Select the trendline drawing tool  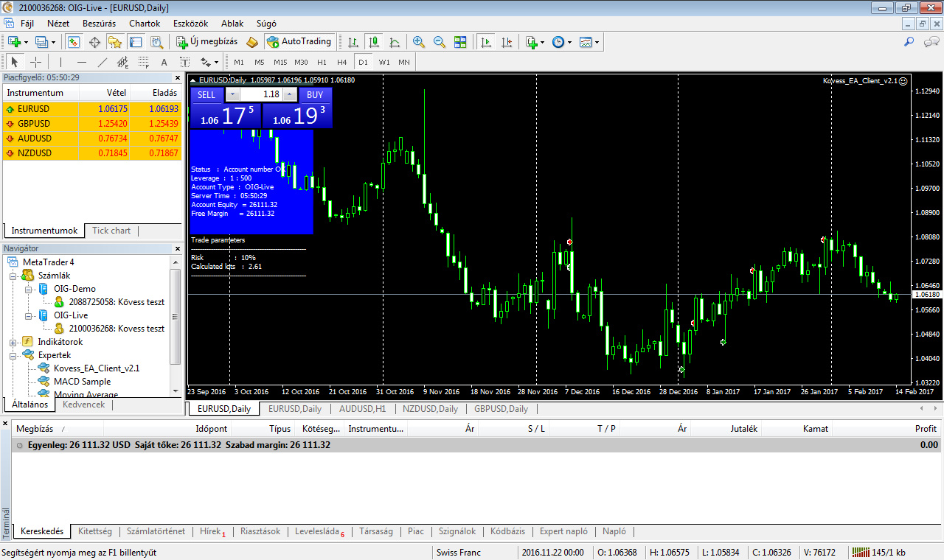point(103,62)
